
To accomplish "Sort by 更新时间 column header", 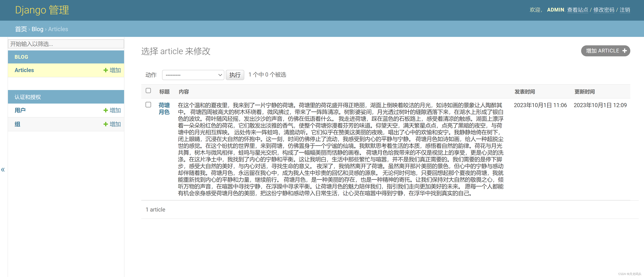I will pos(584,92).
